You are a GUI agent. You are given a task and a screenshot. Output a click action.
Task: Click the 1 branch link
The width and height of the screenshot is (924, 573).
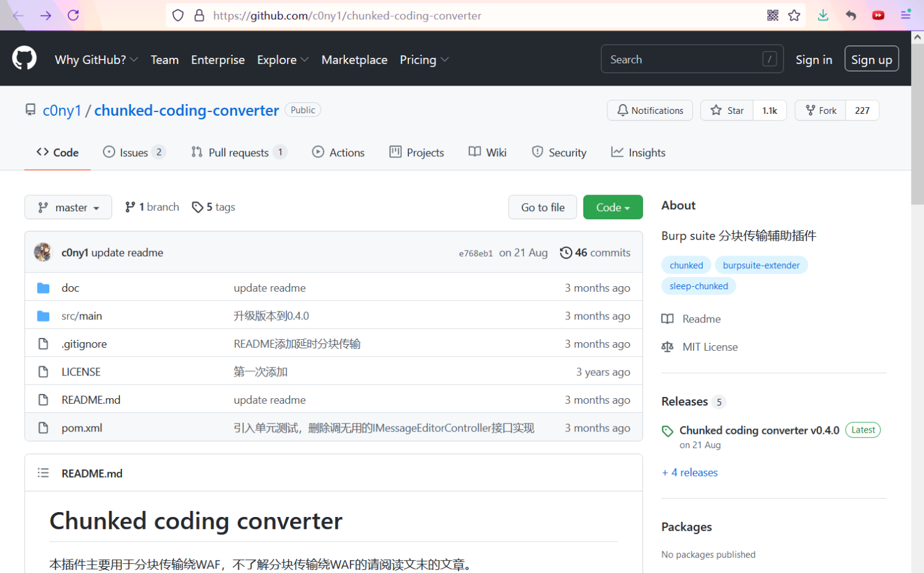[152, 207]
